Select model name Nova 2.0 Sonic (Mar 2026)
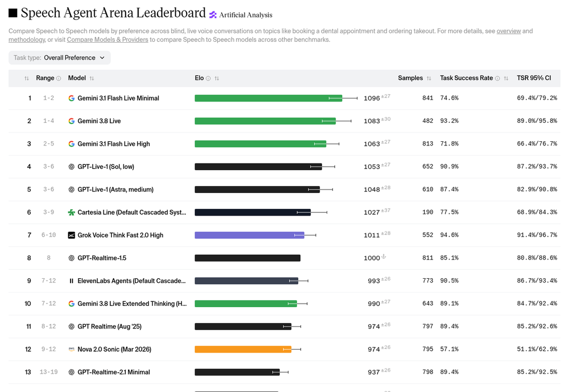This screenshot has width=569, height=392. tap(114, 349)
